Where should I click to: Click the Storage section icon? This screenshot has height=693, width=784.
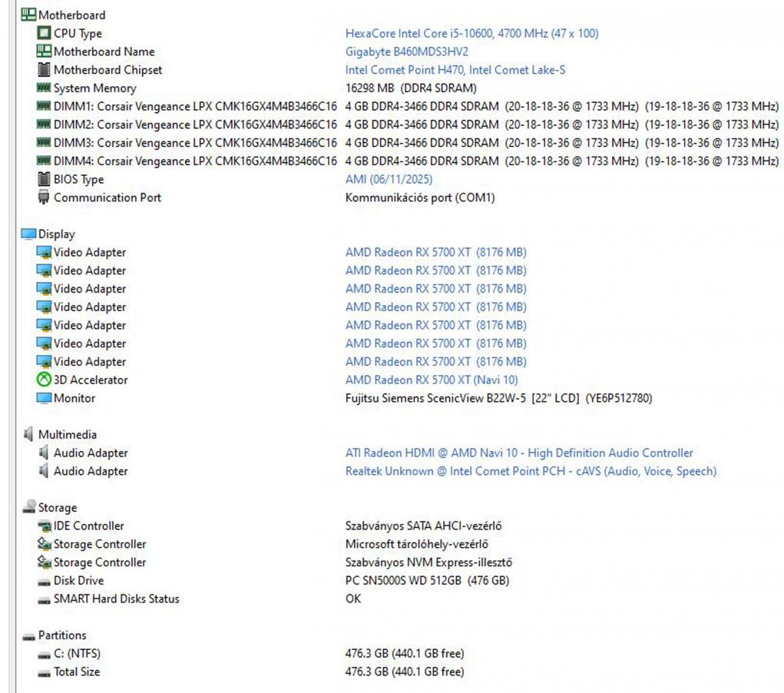(x=28, y=507)
